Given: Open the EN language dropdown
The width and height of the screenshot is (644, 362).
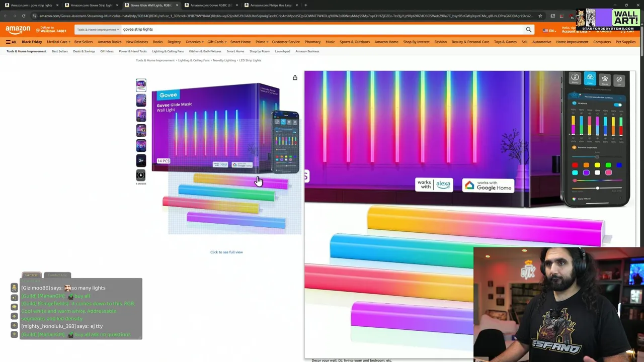Looking at the screenshot, I should [548, 31].
